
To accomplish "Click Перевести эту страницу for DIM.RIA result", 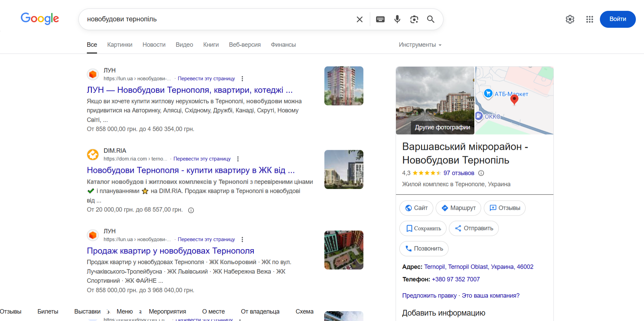I will [202, 159].
